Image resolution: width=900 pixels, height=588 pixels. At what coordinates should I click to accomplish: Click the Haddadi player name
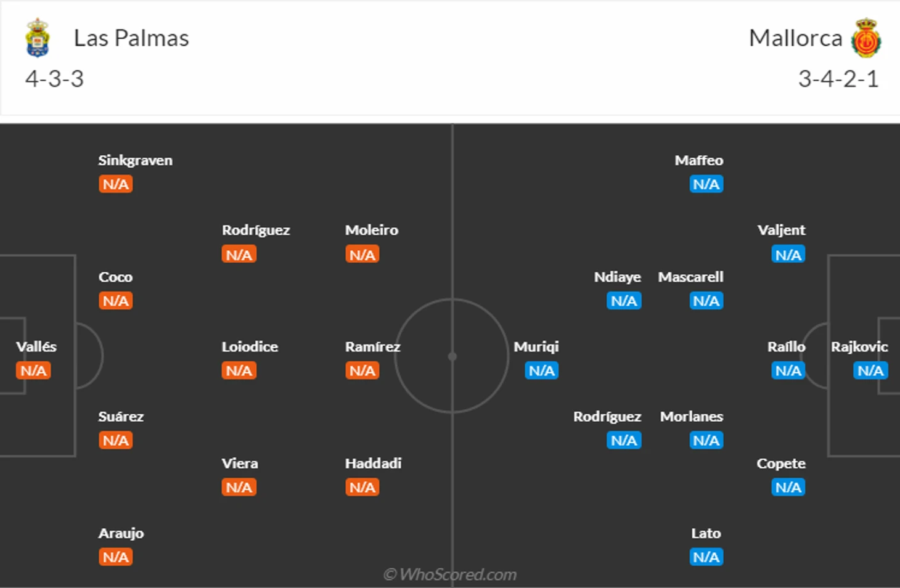coord(373,463)
